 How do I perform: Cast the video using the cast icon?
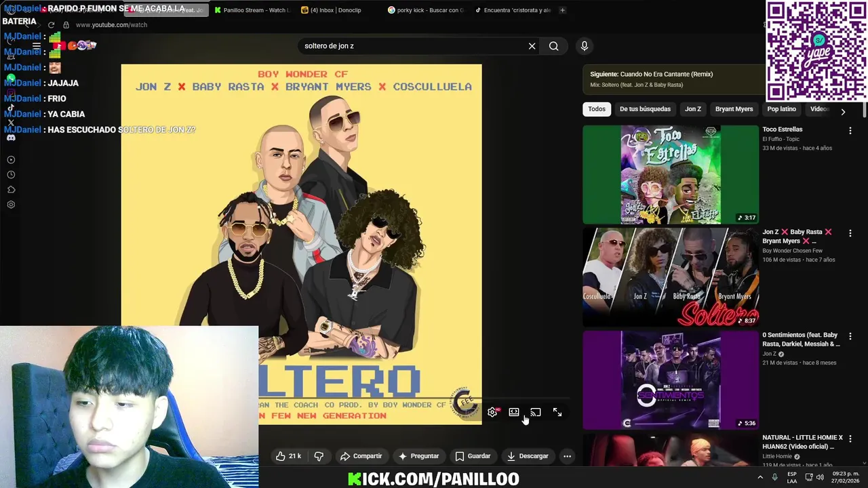[x=536, y=412]
